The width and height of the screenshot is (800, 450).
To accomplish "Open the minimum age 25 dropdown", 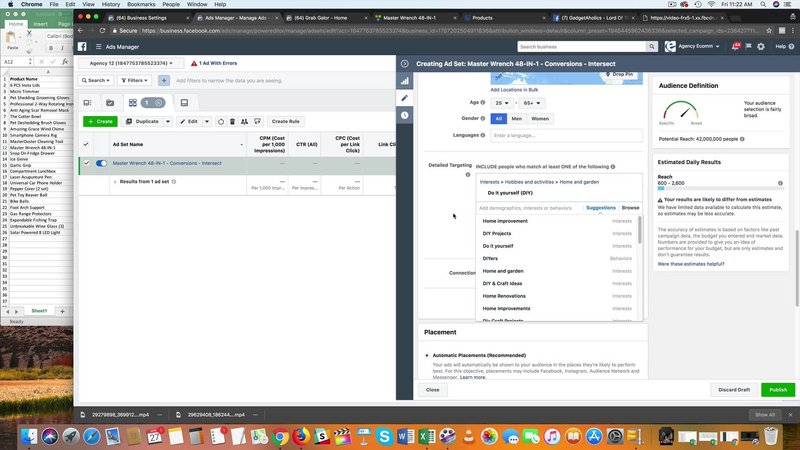I will point(502,103).
